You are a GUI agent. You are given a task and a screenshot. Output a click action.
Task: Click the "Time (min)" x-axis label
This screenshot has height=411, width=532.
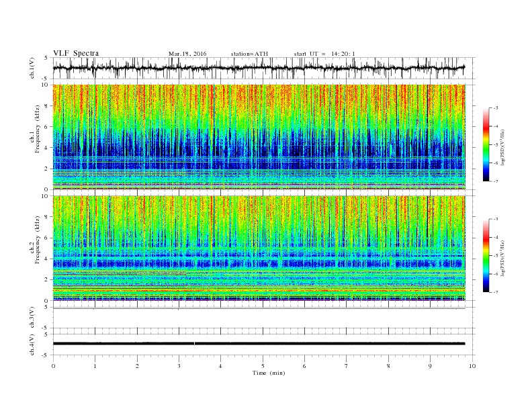269,373
